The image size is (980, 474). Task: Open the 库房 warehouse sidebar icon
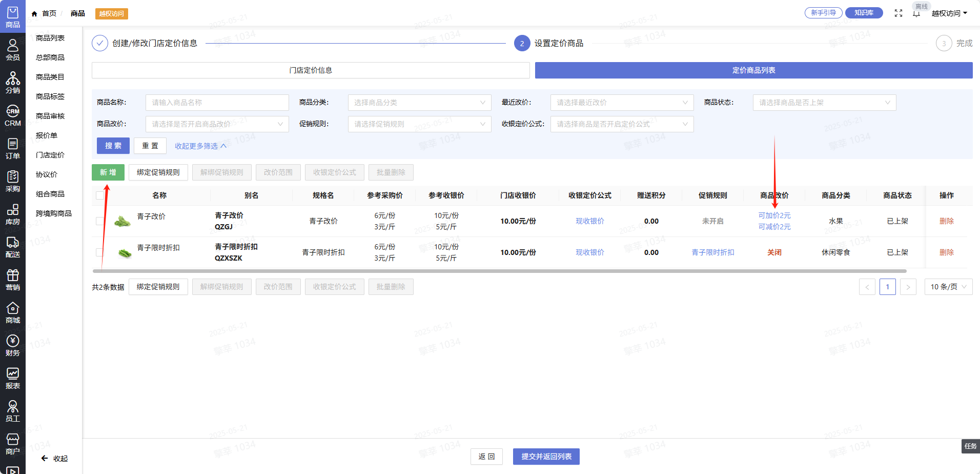(13, 214)
